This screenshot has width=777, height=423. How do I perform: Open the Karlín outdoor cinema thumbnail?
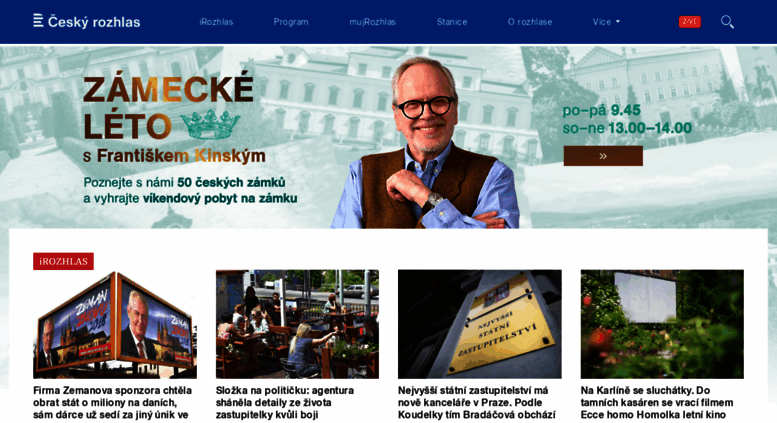tap(662, 324)
